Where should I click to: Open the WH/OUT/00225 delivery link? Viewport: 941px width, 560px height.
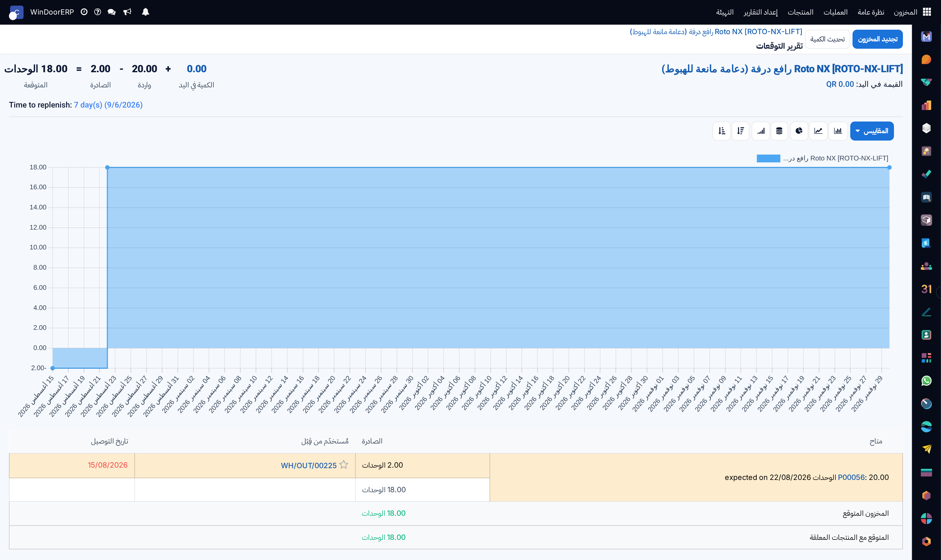coord(308,465)
